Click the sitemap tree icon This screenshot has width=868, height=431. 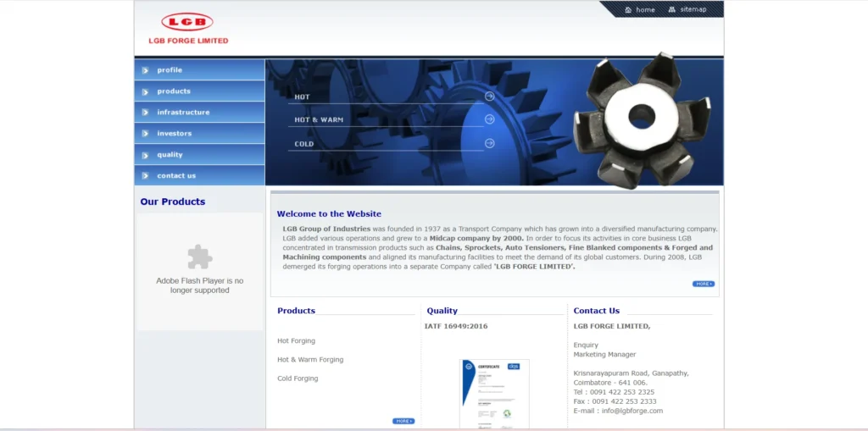point(672,9)
